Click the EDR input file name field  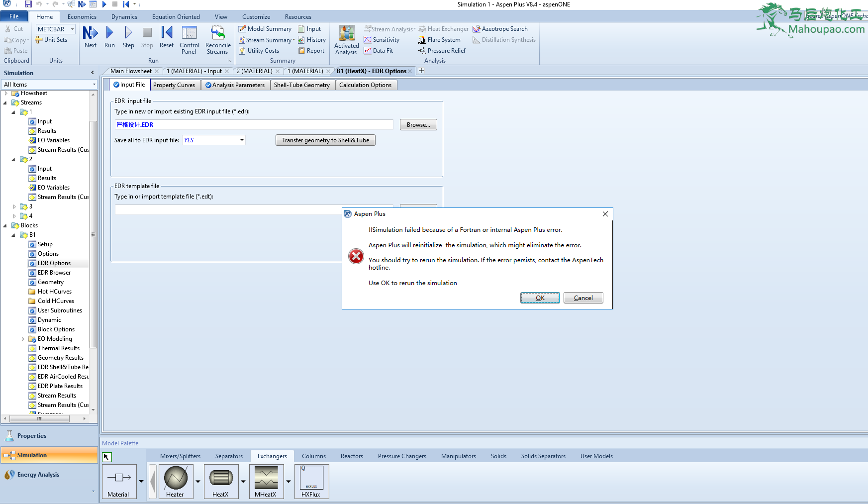pyautogui.click(x=254, y=125)
